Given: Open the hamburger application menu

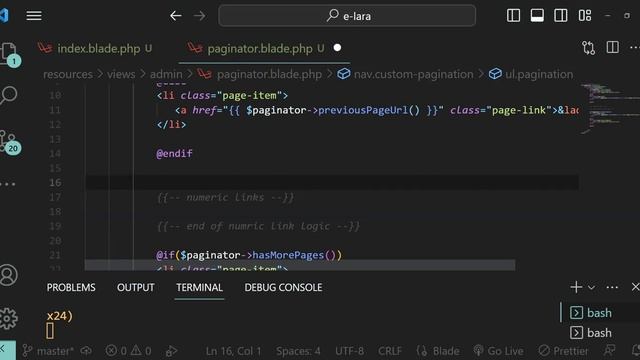Looking at the screenshot, I should point(34,16).
